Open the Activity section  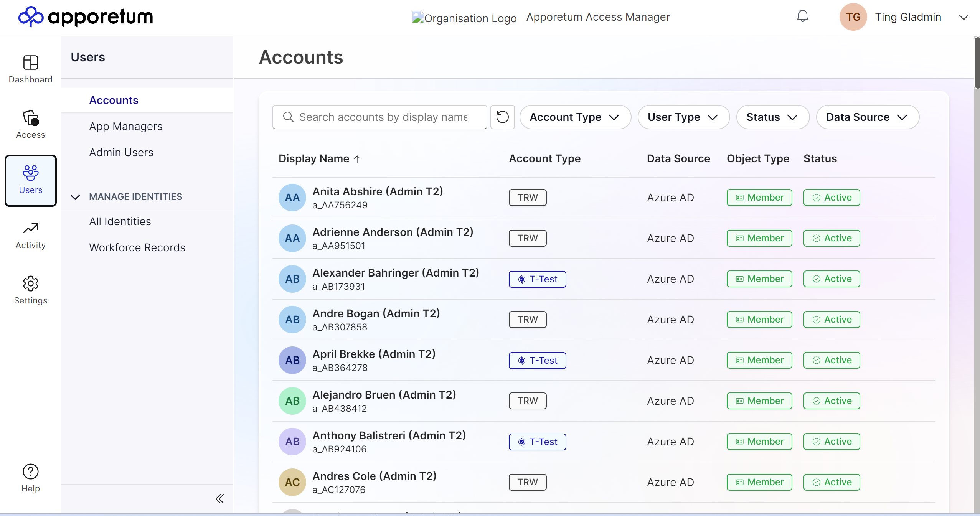[x=31, y=236]
